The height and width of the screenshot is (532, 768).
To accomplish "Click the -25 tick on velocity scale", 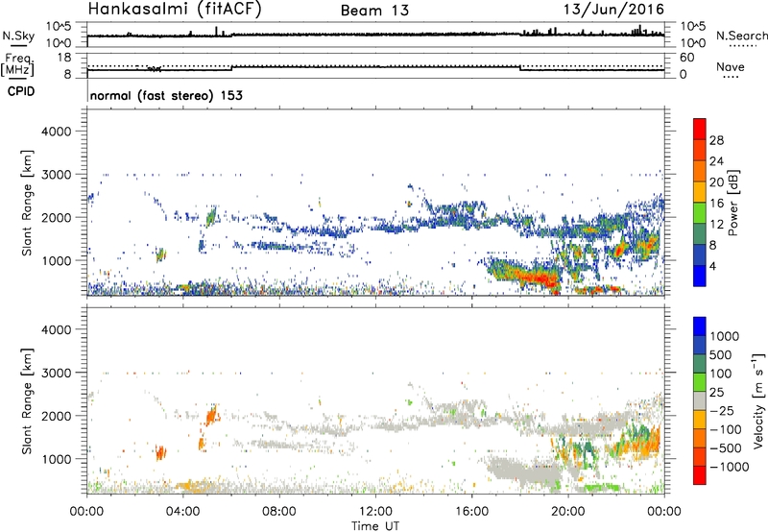I will (x=722, y=410).
